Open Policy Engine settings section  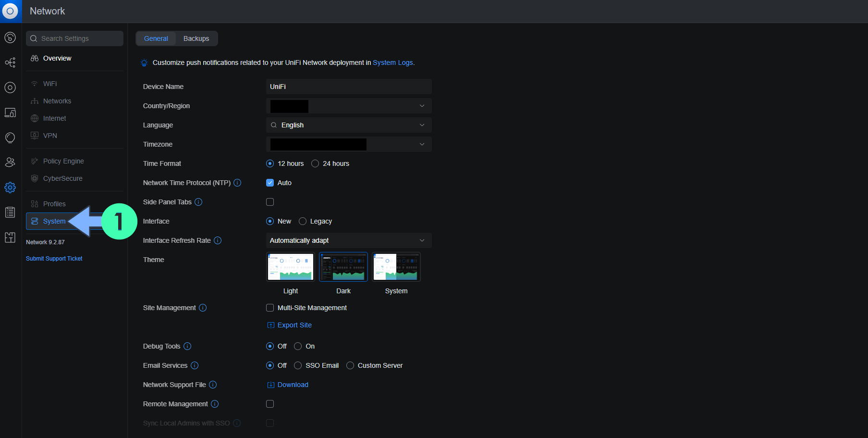(x=74, y=161)
